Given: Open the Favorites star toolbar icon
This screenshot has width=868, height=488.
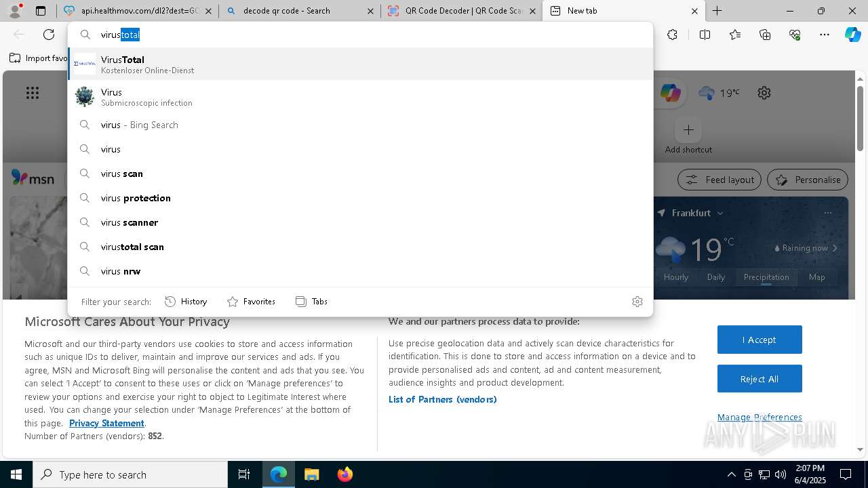Looking at the screenshot, I should 735,35.
